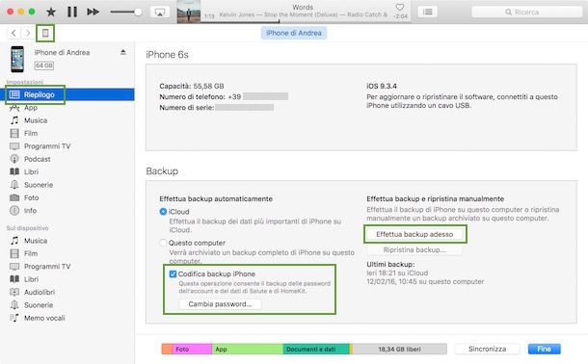
Task: Click the iPhone image in the sidebar
Action: [17, 59]
